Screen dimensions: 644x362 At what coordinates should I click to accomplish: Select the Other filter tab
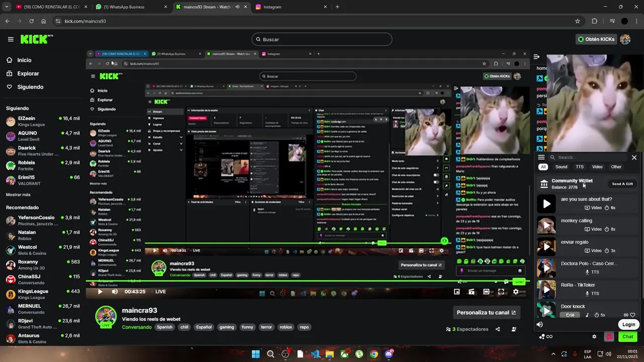(x=616, y=167)
